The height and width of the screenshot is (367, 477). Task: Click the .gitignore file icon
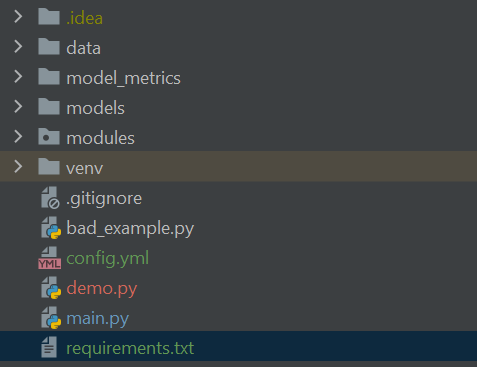click(x=50, y=198)
